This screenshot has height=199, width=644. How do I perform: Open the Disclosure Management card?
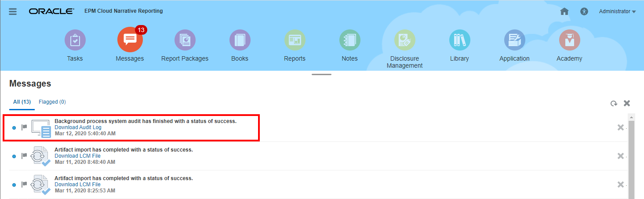click(x=404, y=49)
